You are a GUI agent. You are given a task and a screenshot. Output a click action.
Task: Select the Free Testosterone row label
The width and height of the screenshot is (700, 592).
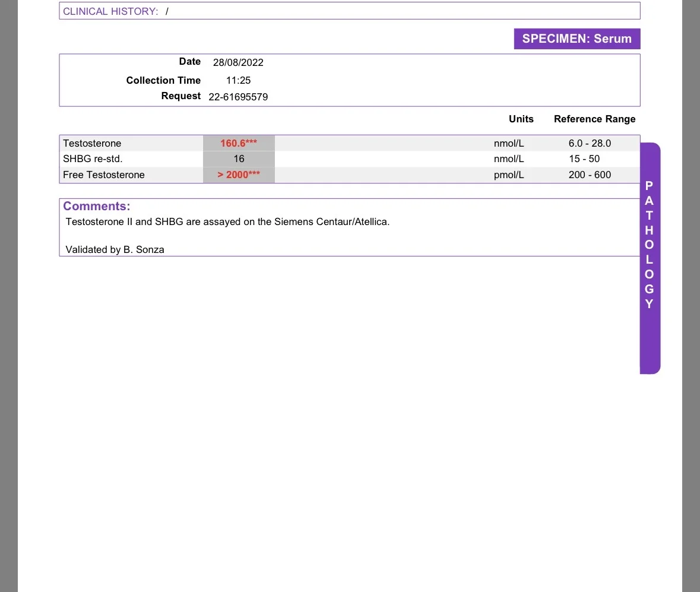(x=103, y=175)
